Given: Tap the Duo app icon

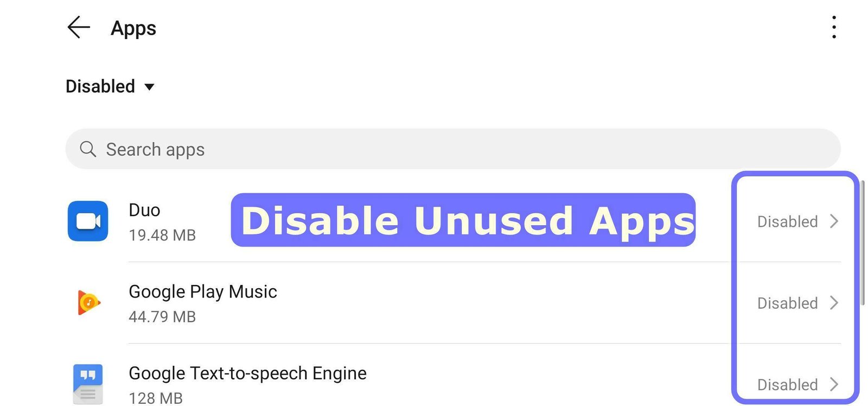Looking at the screenshot, I should point(88,221).
